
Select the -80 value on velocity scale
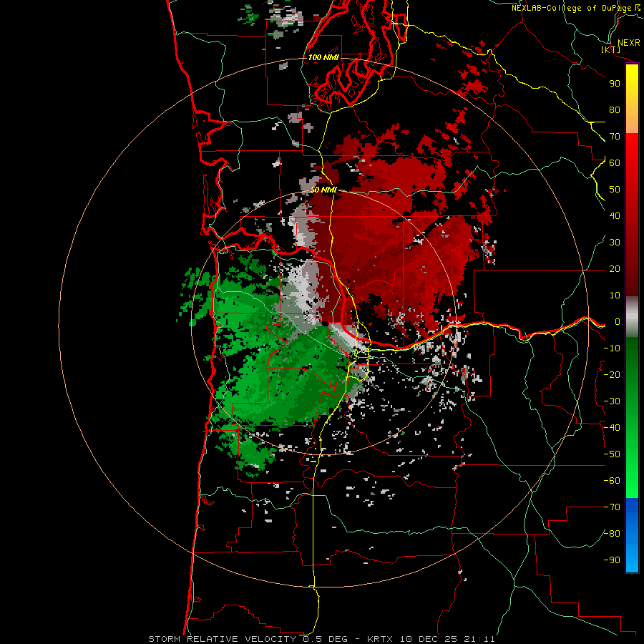click(x=612, y=534)
